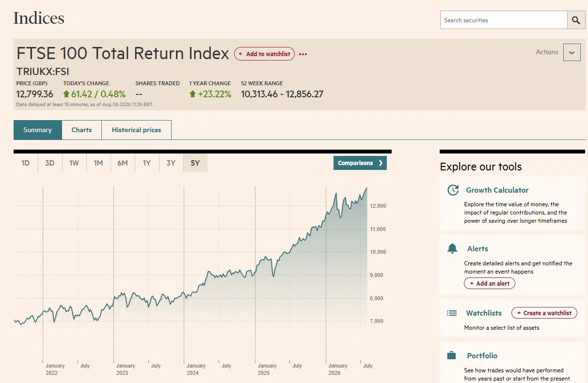Click the Growth Calculator clock icon
This screenshot has height=383, width=588.
pyautogui.click(x=453, y=190)
